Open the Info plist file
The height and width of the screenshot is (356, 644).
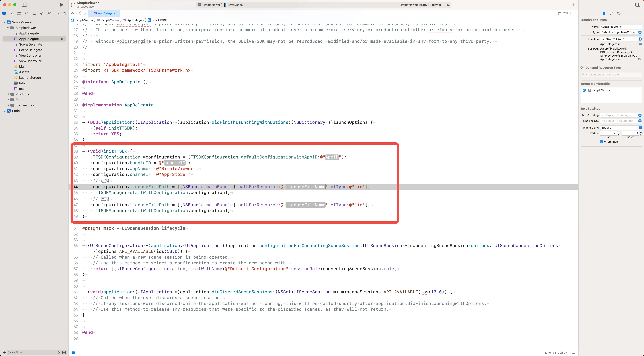pos(22,83)
